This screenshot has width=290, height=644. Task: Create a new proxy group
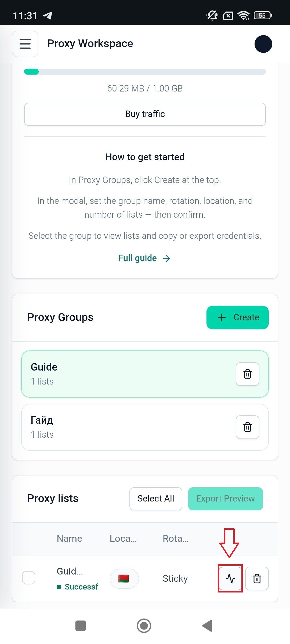[238, 317]
